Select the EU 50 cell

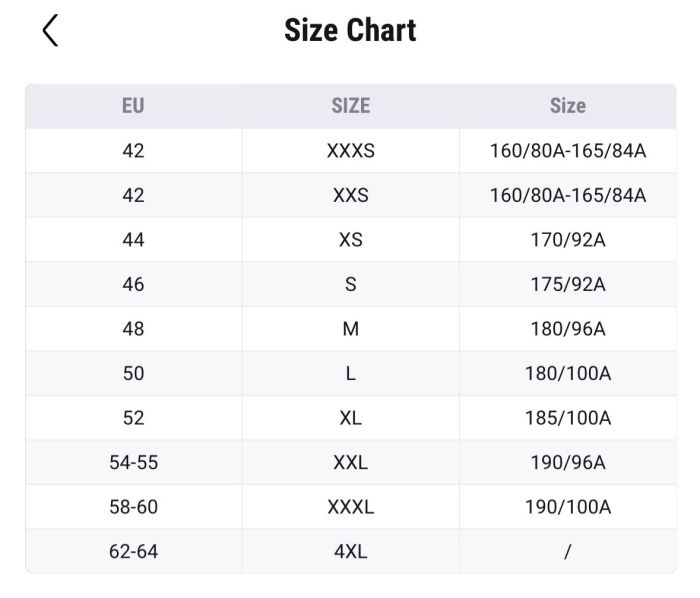coord(133,373)
